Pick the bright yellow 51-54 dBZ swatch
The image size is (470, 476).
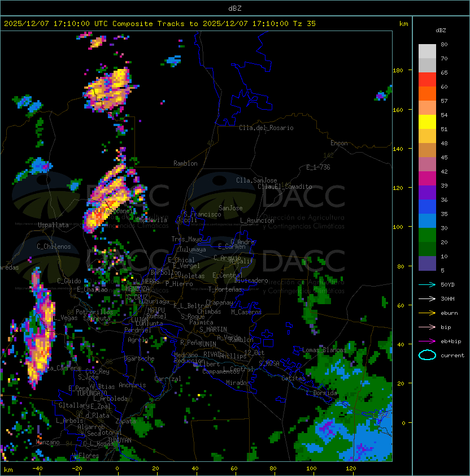tap(427, 122)
